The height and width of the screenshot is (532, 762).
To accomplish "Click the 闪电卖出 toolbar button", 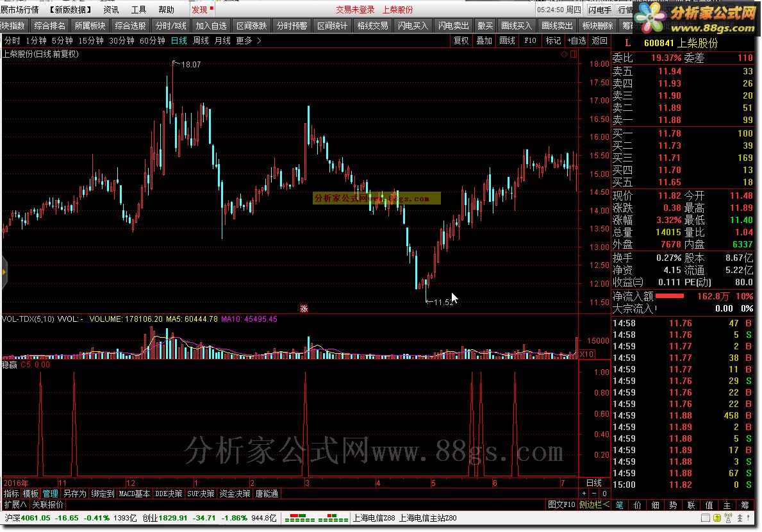I will [x=453, y=26].
